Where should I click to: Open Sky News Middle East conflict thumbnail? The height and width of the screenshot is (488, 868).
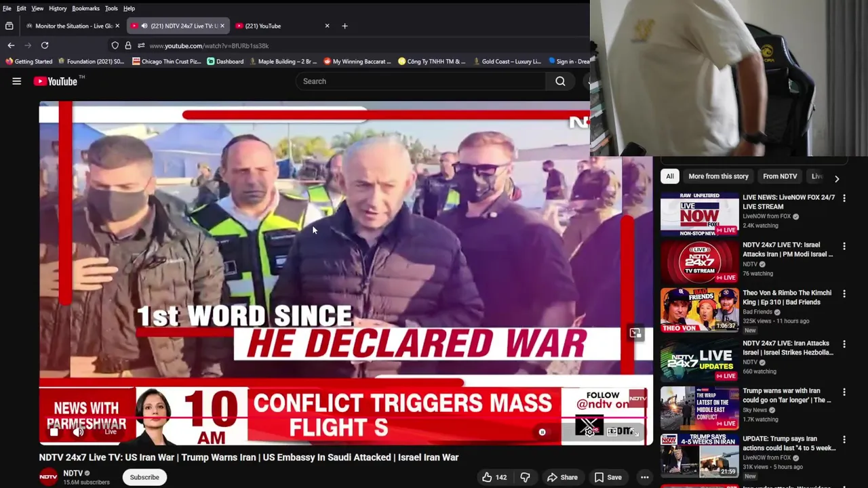(700, 408)
